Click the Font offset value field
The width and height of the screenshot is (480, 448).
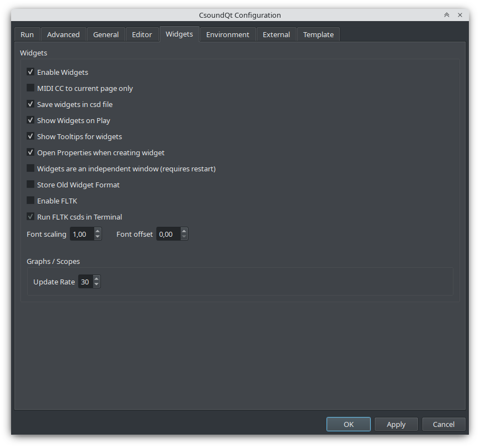point(168,235)
